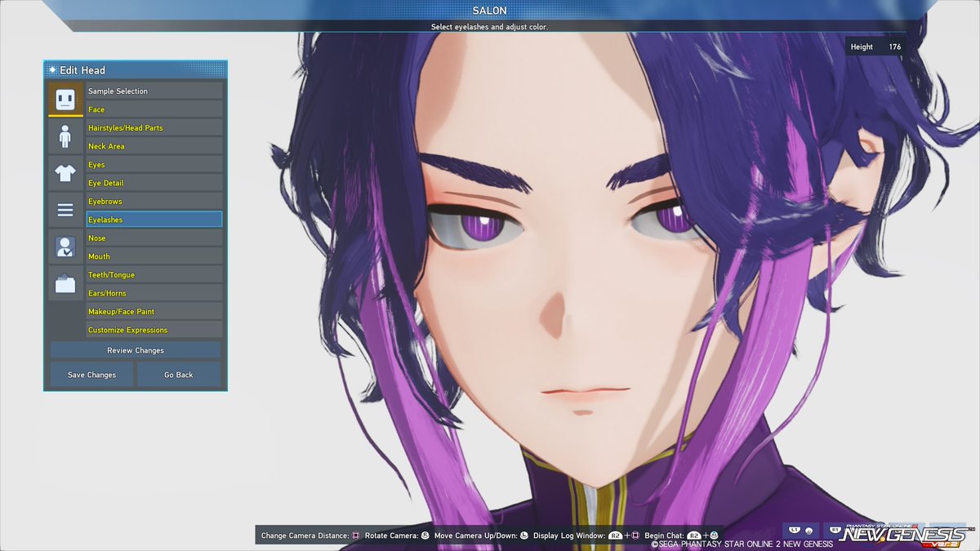
Task: Open the Eyes menu entry
Action: [154, 165]
